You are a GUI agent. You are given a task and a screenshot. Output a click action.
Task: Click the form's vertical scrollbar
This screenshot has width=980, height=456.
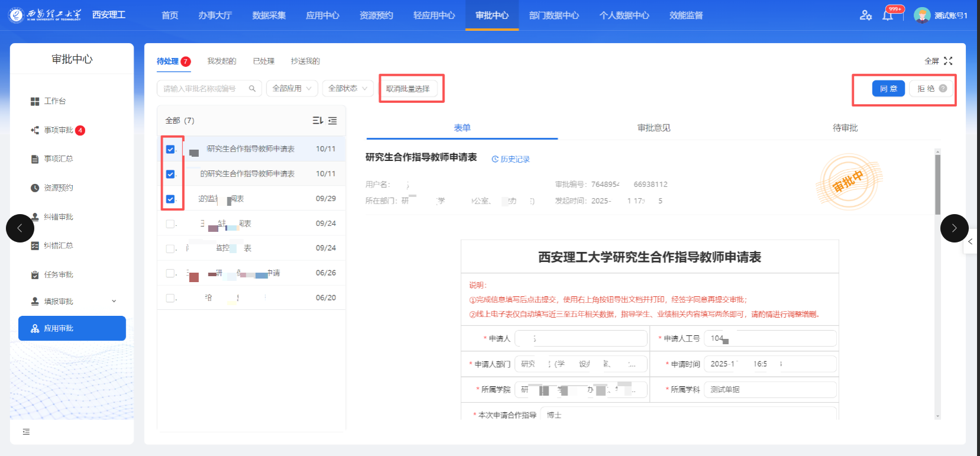937,185
